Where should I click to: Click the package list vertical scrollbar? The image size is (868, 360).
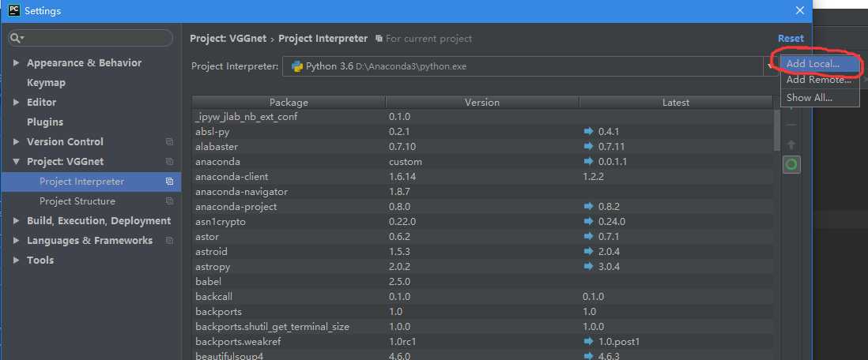[x=776, y=130]
